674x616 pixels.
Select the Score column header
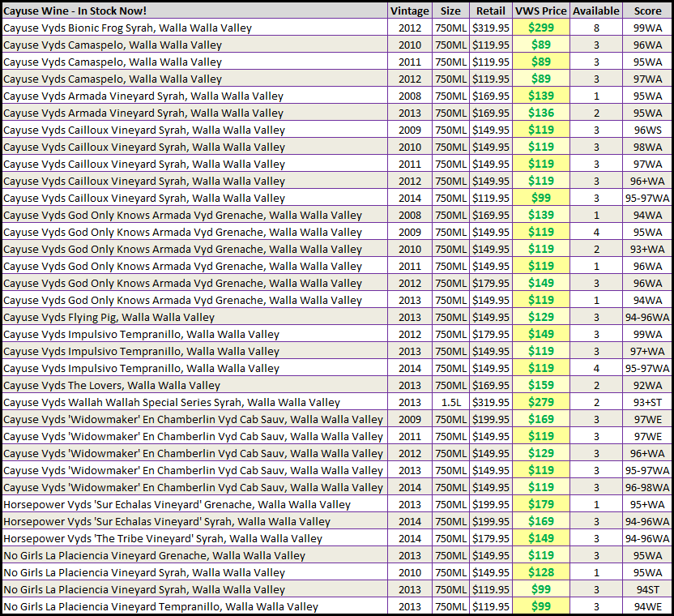pyautogui.click(x=647, y=11)
